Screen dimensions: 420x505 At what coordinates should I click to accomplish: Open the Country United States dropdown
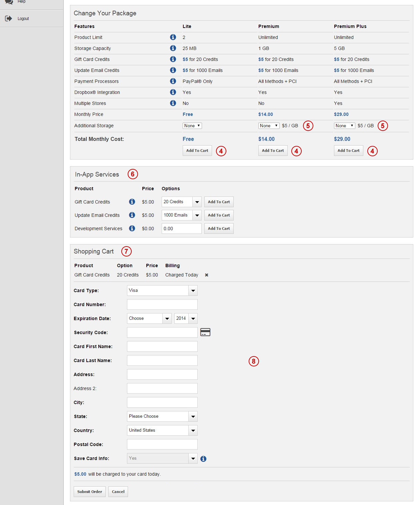click(162, 430)
